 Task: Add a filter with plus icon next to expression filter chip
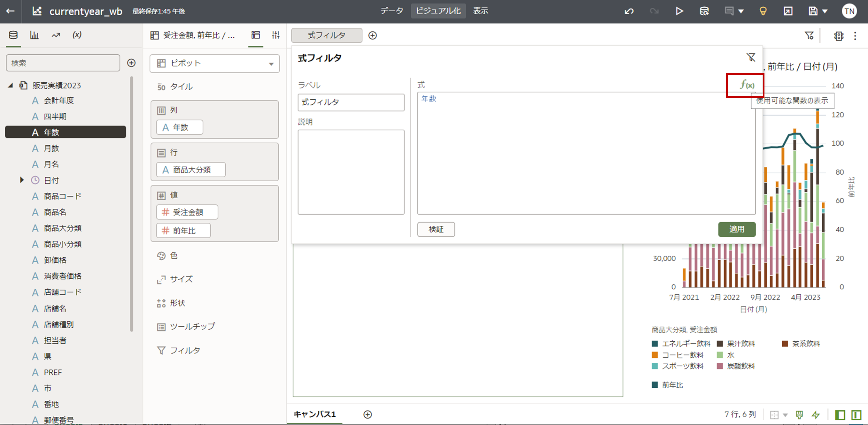(372, 35)
